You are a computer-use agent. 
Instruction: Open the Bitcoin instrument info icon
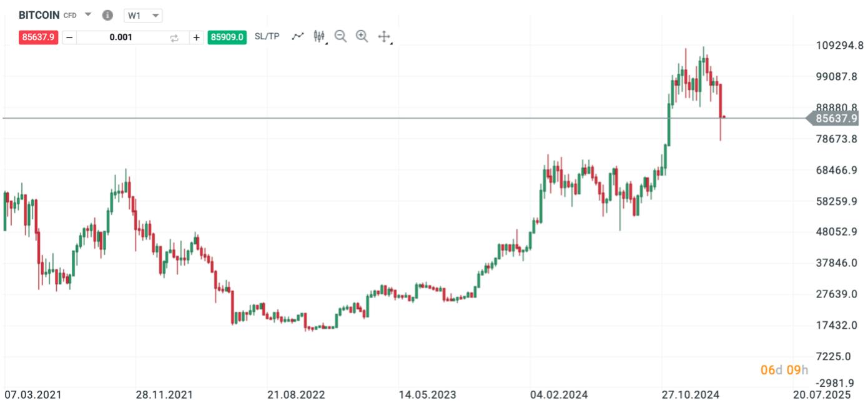[x=107, y=15]
